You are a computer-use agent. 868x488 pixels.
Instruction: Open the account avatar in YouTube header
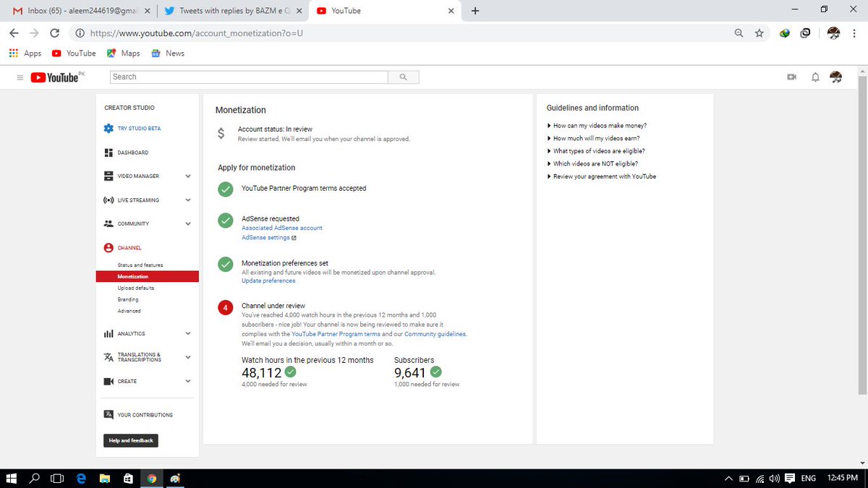[837, 77]
